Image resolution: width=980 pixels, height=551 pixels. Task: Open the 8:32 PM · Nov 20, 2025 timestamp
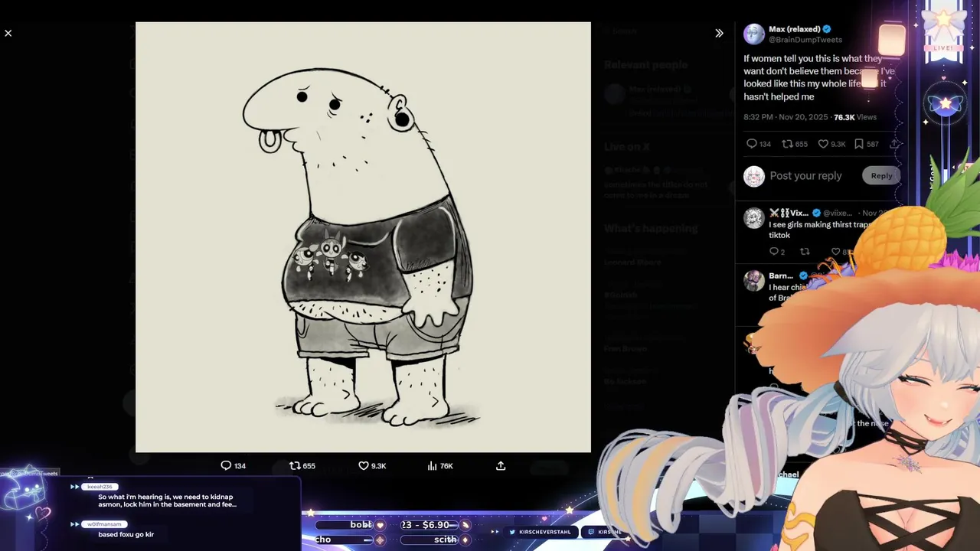(786, 117)
